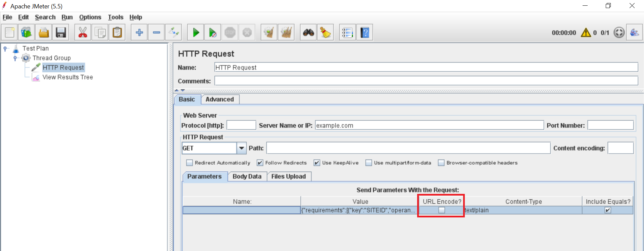The image size is (644, 251).
Task: Open Help question mark icon
Action: (x=365, y=33)
